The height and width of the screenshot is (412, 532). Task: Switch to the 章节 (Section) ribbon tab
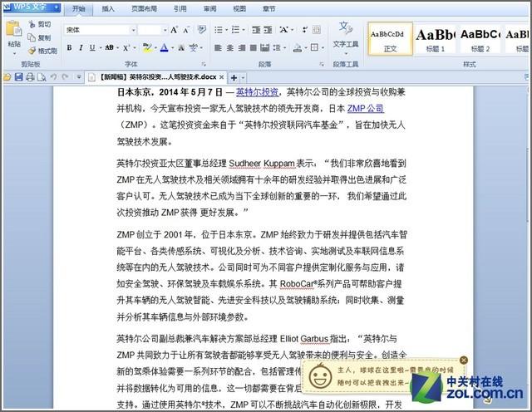click(x=268, y=9)
